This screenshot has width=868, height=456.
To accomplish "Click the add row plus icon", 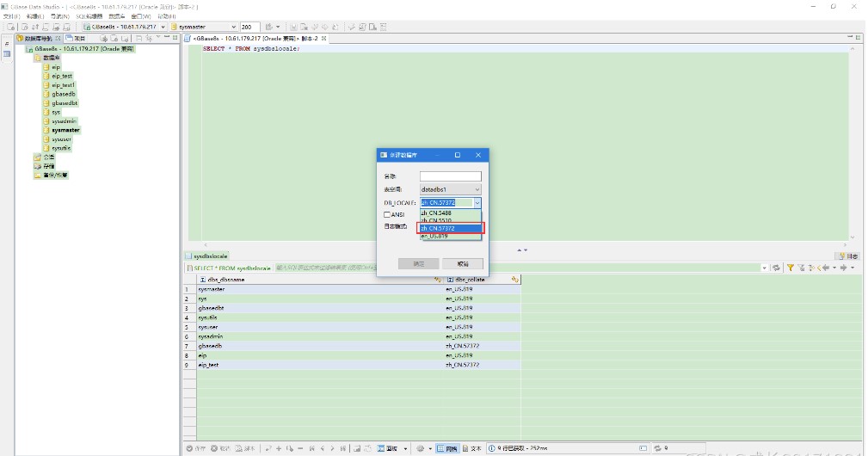I will 279,448.
